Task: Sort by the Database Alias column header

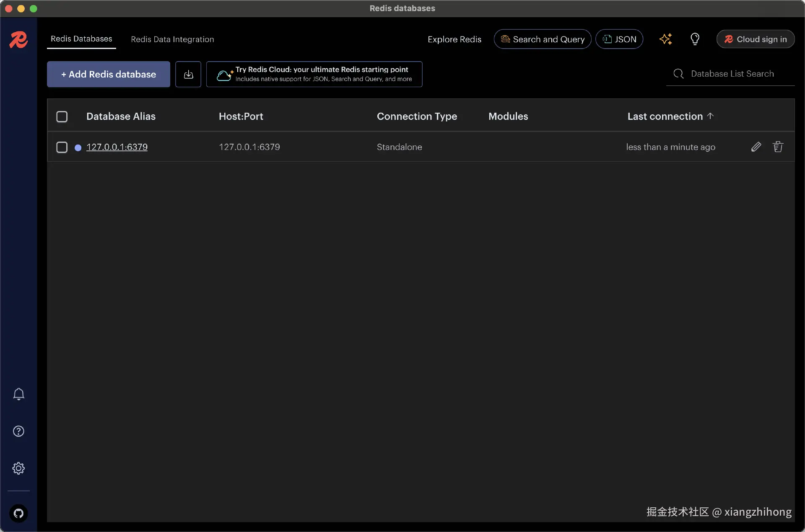Action: click(121, 116)
